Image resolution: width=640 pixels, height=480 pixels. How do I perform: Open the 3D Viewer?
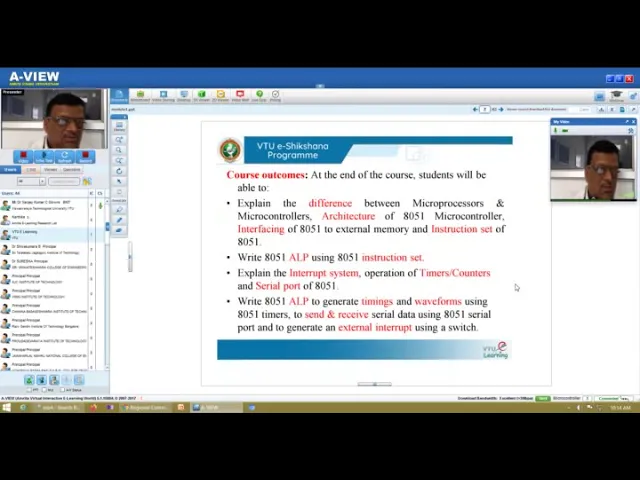click(x=202, y=96)
